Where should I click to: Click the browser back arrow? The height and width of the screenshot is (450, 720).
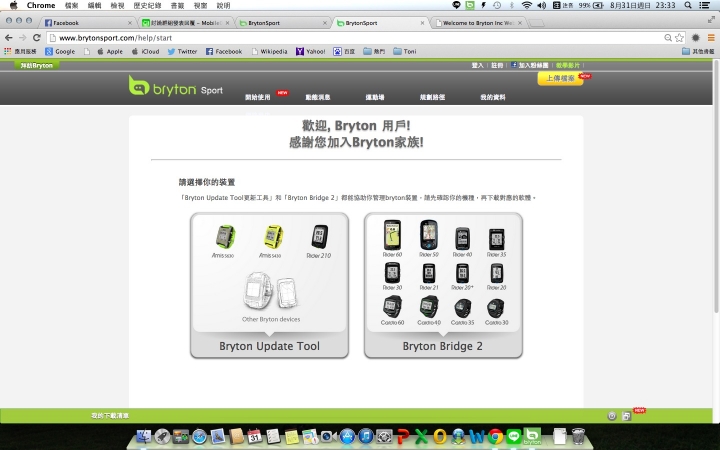pyautogui.click(x=8, y=38)
